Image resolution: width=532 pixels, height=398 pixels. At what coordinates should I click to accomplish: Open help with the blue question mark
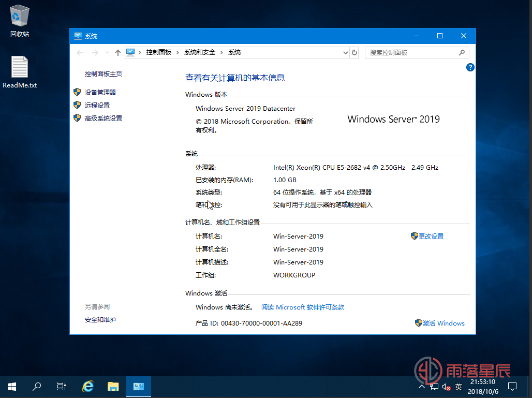click(x=470, y=67)
